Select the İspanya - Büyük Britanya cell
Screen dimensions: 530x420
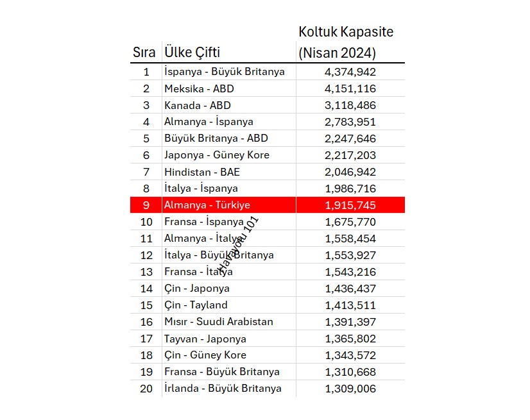(229, 72)
